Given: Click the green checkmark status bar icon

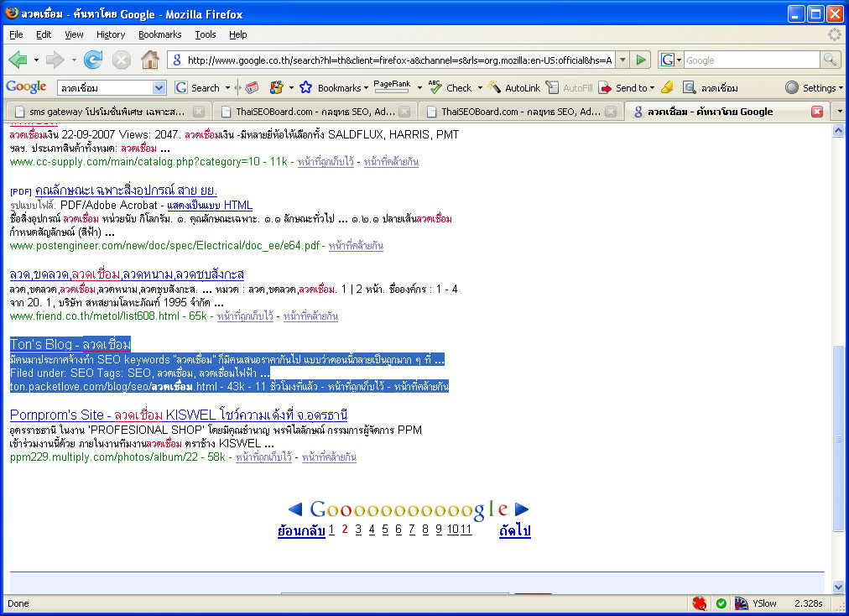Looking at the screenshot, I should point(721,603).
